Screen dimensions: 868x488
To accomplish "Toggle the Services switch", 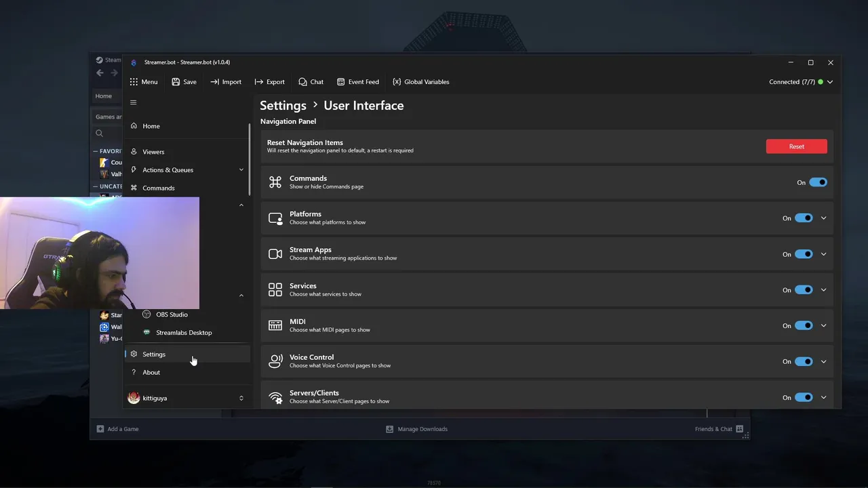I will [804, 289].
